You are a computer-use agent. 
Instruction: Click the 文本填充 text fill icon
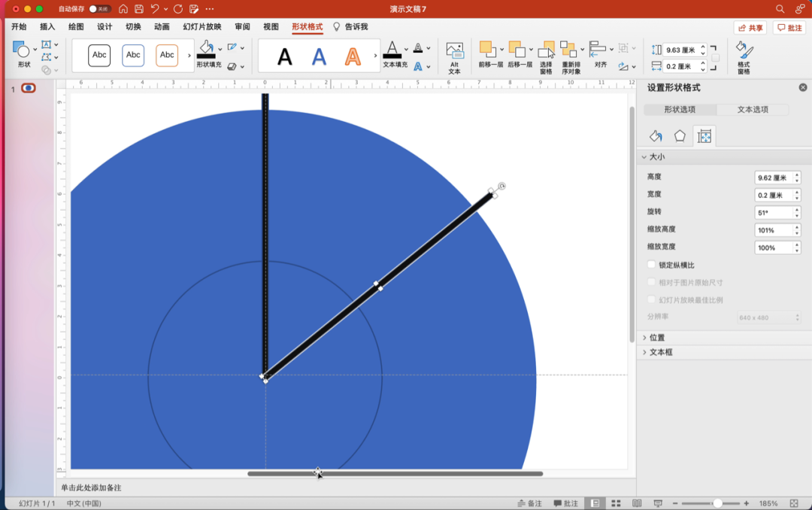tap(392, 49)
